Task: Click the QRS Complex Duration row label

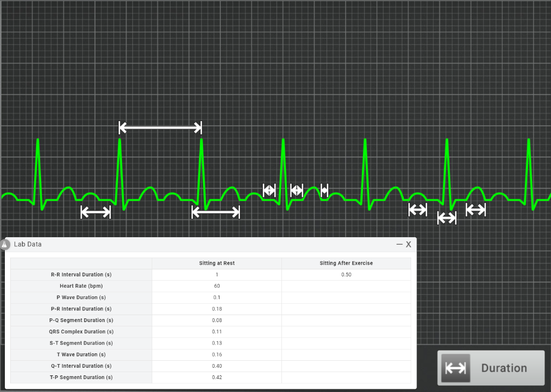Action: (x=81, y=331)
